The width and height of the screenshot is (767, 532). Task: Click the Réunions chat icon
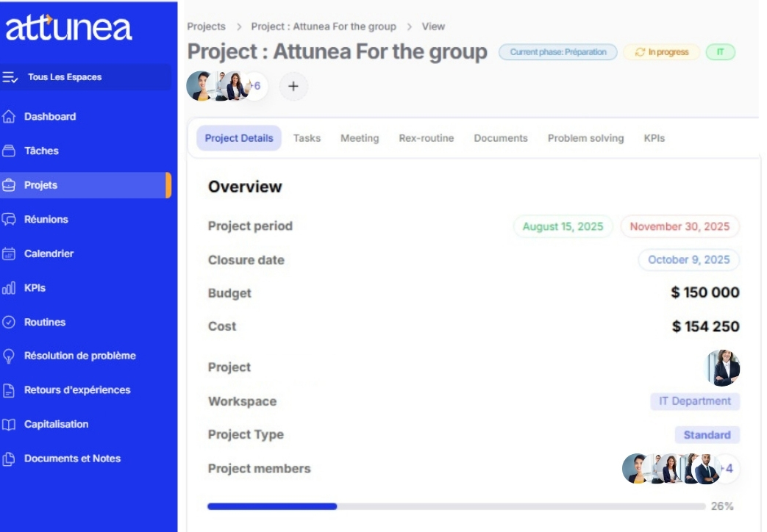tap(9, 219)
